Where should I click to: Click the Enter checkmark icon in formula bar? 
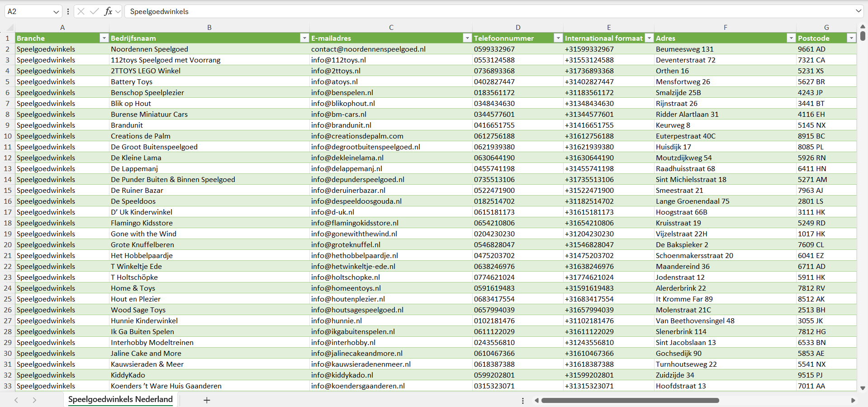(x=95, y=11)
